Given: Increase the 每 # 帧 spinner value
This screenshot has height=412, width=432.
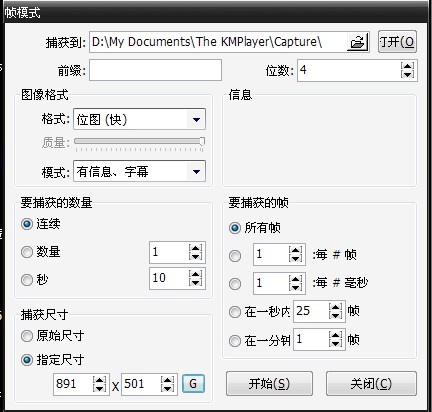Looking at the screenshot, I should [295, 251].
